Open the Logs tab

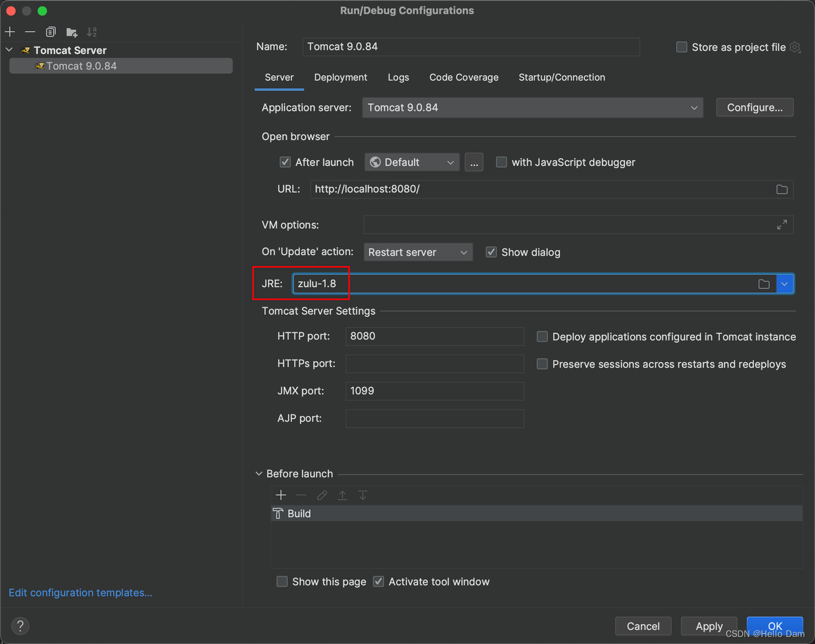(399, 78)
